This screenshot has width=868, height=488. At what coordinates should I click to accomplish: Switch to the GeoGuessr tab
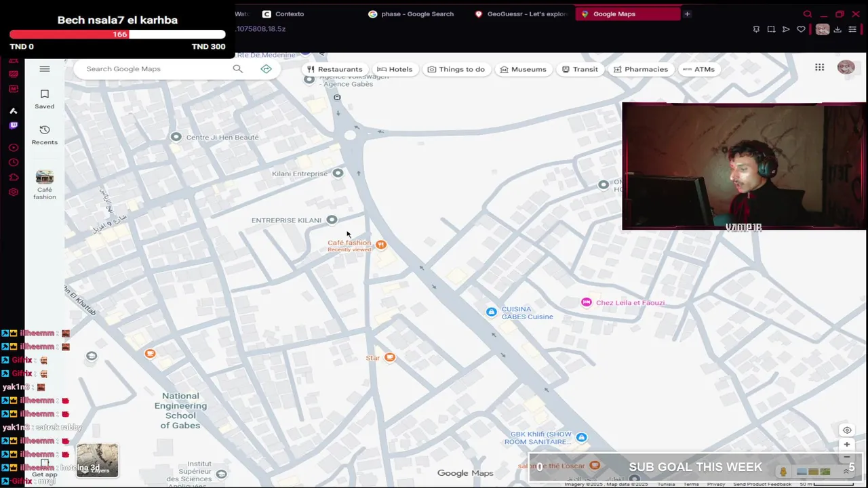521,14
